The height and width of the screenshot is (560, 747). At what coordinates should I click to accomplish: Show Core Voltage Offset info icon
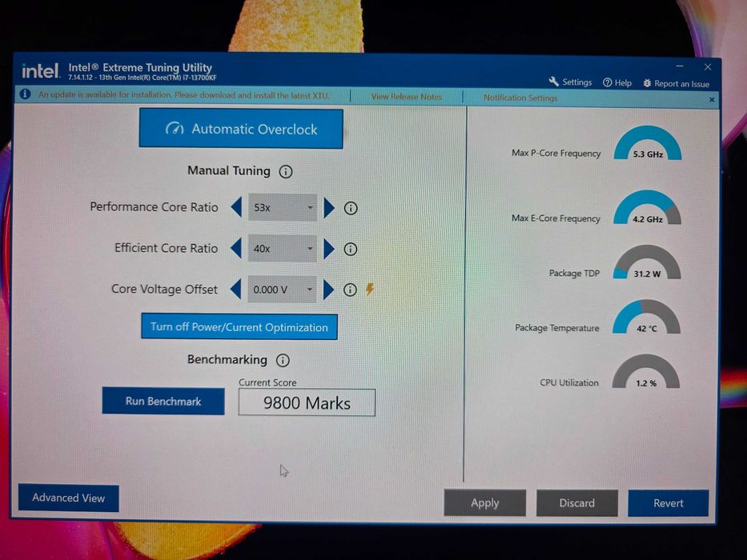tap(350, 290)
